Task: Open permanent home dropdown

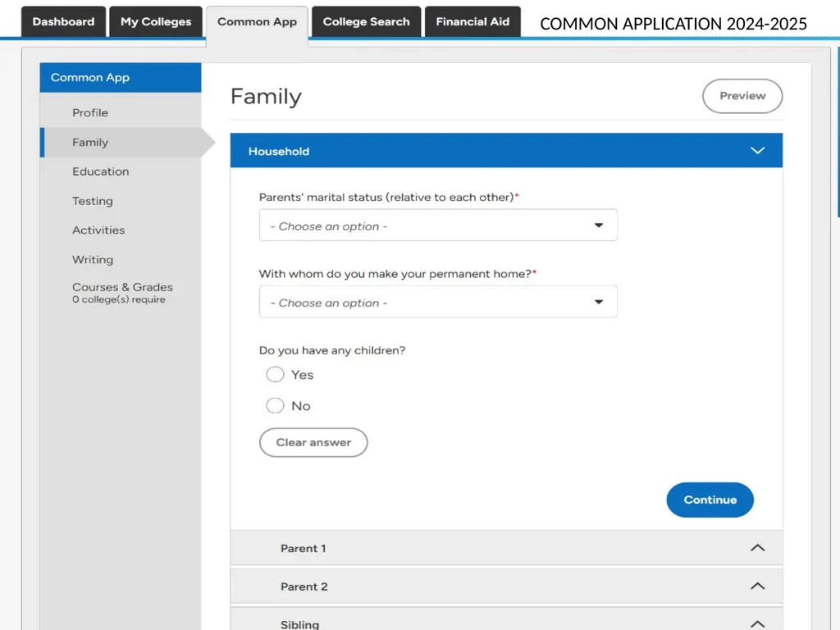Action: point(438,302)
